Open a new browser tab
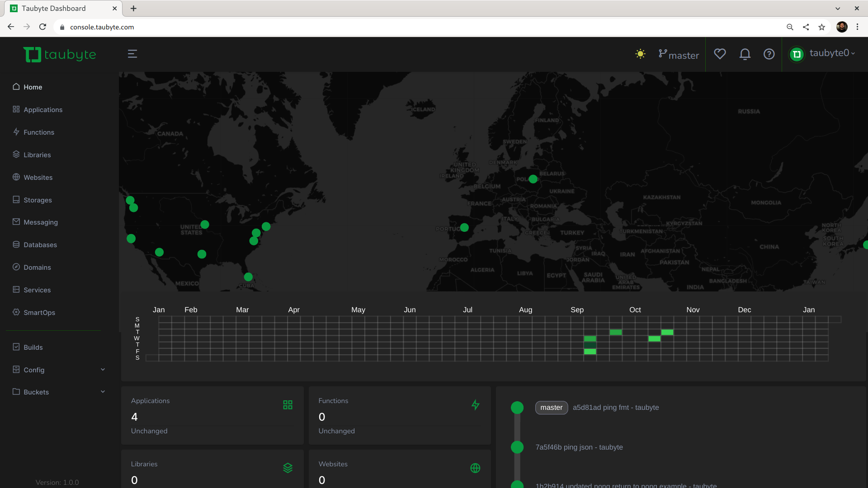The image size is (868, 488). click(x=133, y=8)
